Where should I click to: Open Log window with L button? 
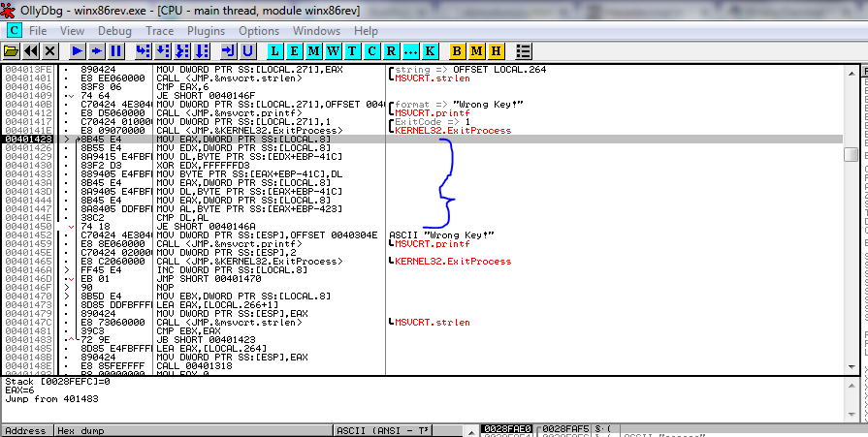275,51
